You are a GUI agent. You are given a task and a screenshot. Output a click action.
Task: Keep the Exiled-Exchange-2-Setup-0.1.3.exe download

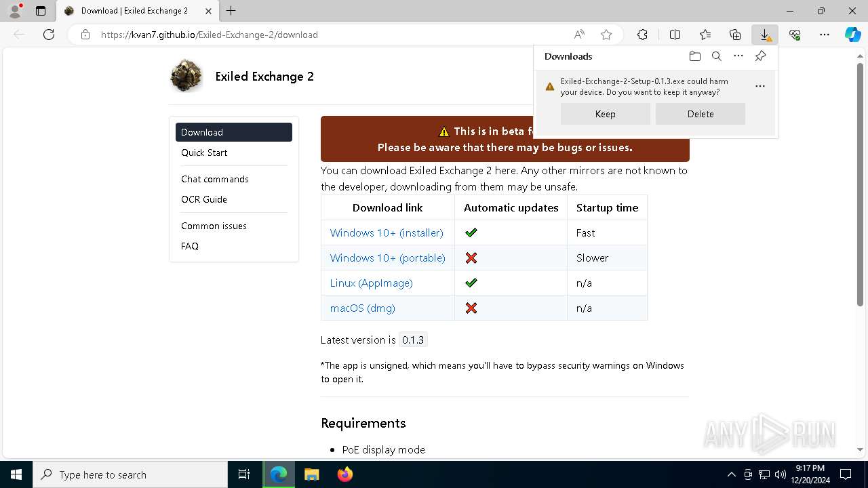606,114
